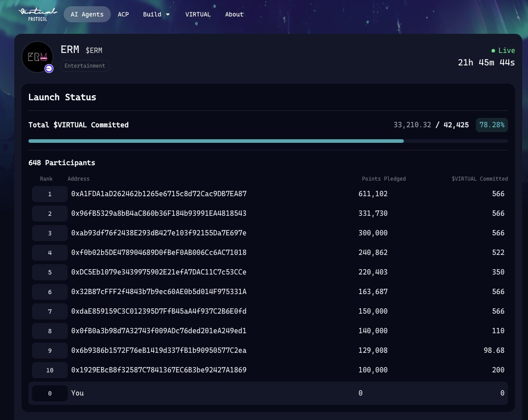Click points pledged value 331,730

point(373,214)
